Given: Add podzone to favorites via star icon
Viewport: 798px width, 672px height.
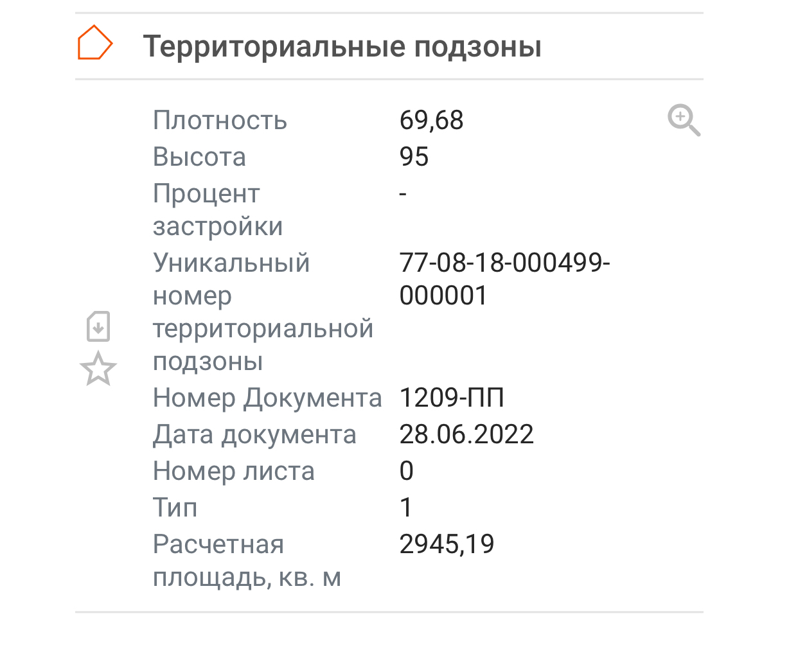Looking at the screenshot, I should coord(98,369).
